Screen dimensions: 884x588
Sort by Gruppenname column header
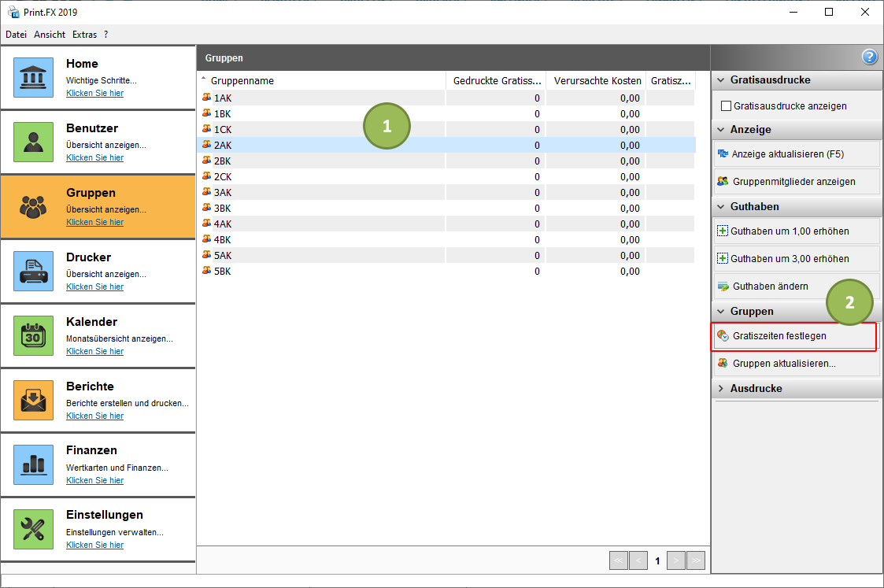tap(242, 81)
